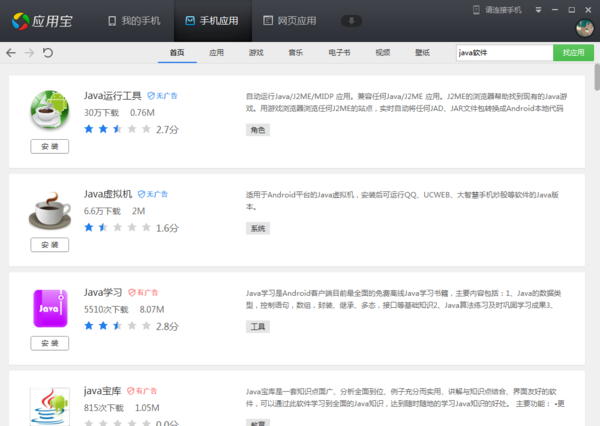Open the Java学习 title
600x426 pixels.
point(103,292)
